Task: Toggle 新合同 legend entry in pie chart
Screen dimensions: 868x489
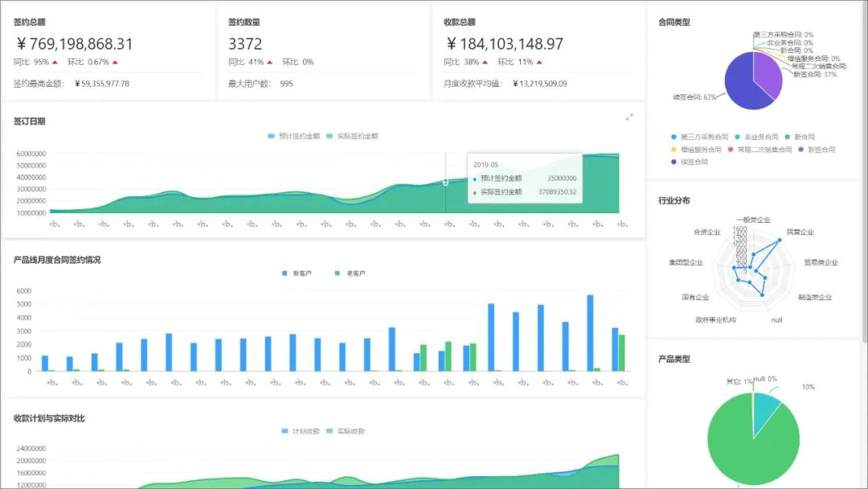Action: 800,137
